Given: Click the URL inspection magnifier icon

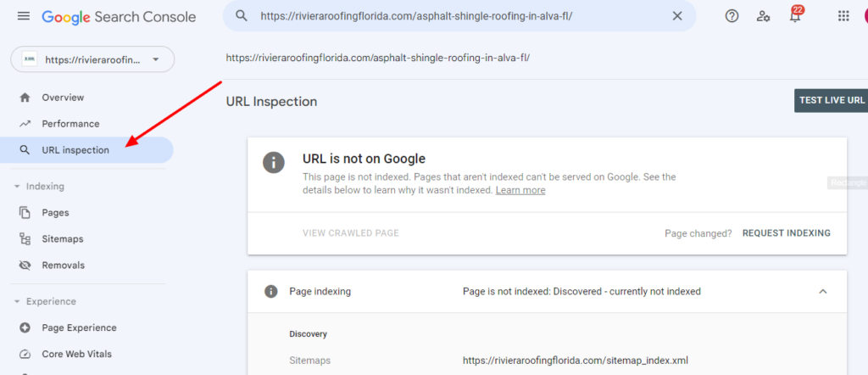Looking at the screenshot, I should click(x=25, y=150).
